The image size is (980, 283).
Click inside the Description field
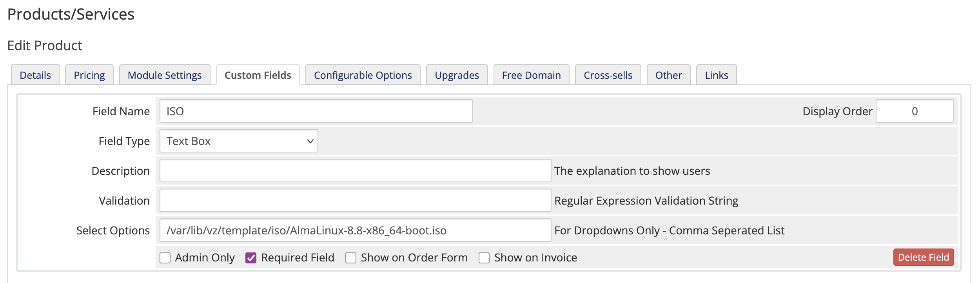355,171
